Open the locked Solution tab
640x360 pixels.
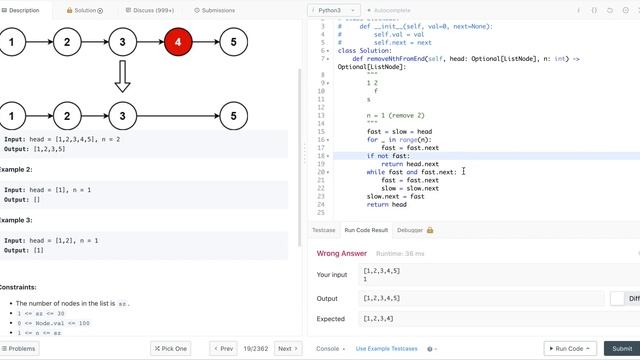point(84,10)
